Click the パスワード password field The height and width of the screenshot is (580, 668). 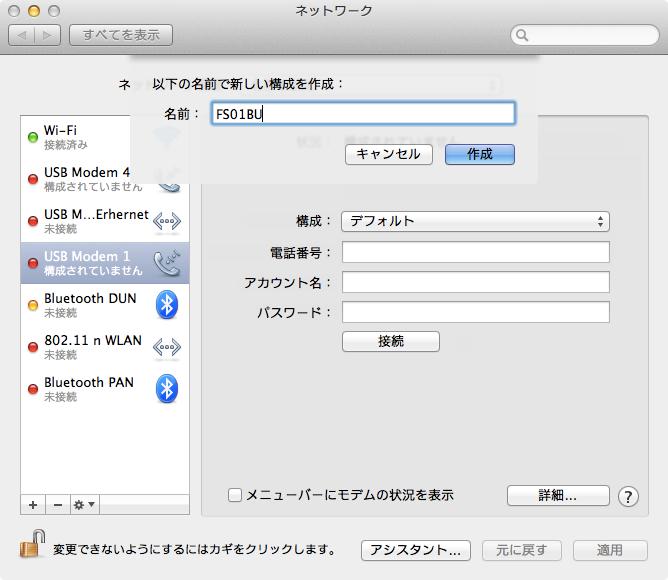pyautogui.click(x=475, y=312)
